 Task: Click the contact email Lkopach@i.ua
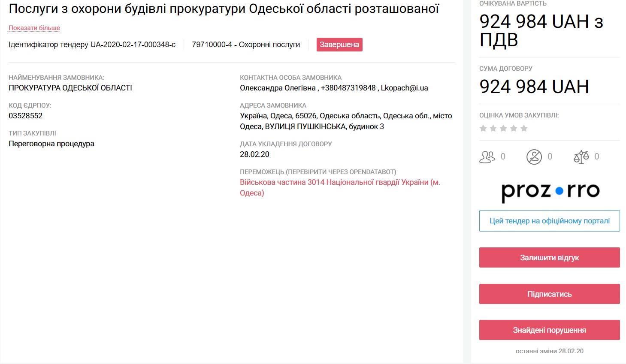404,88
